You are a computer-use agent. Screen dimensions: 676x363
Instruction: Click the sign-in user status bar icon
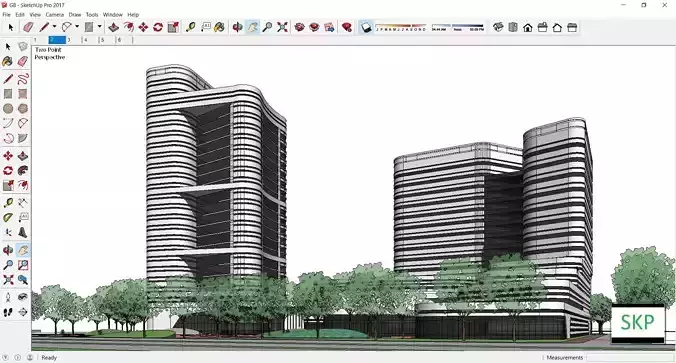[30, 358]
